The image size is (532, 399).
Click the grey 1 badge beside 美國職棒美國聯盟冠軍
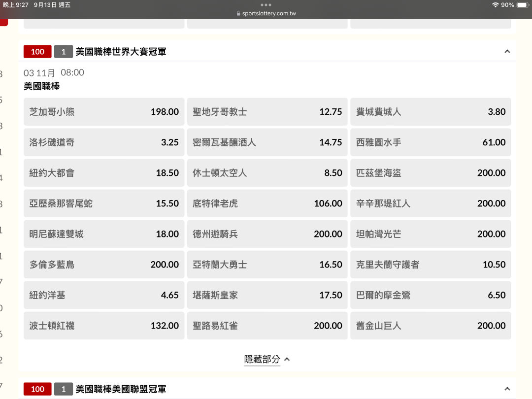pyautogui.click(x=64, y=389)
